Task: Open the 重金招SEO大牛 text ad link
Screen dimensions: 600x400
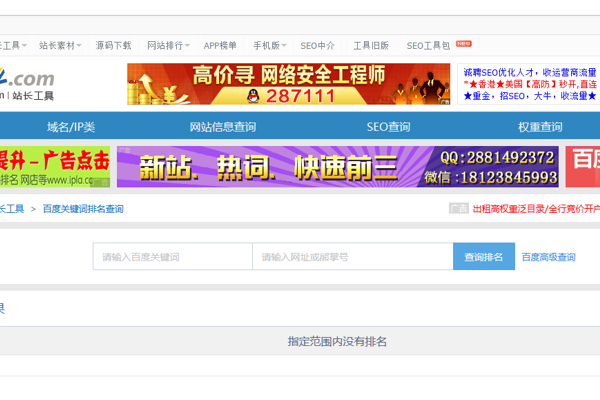Action: pos(530,96)
